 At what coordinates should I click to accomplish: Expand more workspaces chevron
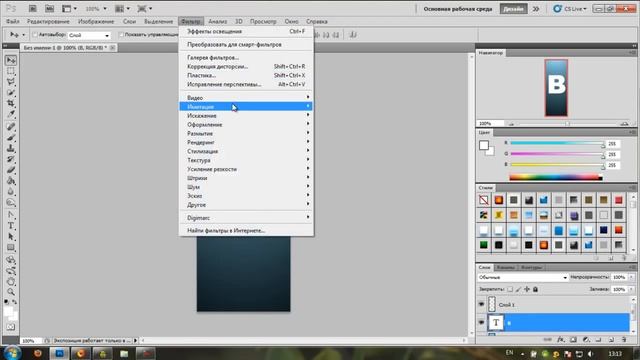tap(536, 9)
